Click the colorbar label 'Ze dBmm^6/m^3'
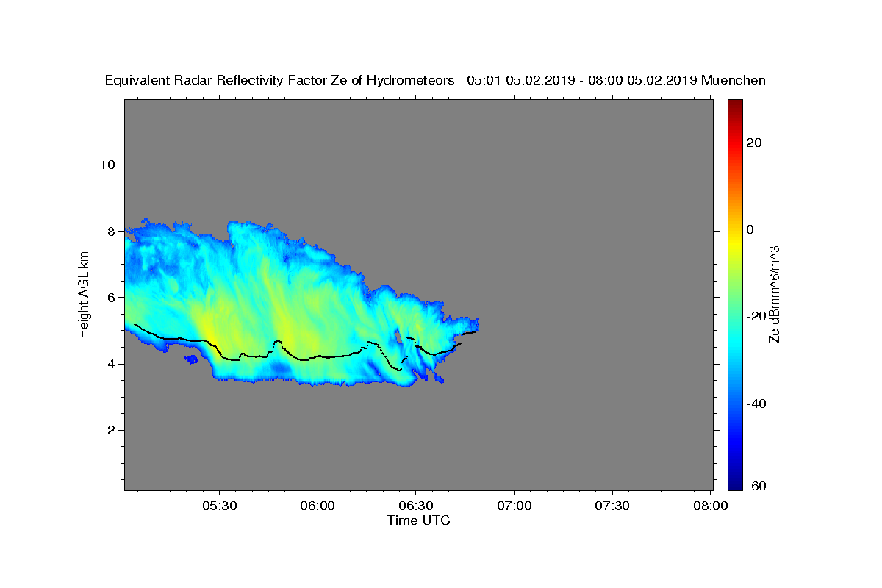This screenshot has height=588, width=882. (774, 294)
